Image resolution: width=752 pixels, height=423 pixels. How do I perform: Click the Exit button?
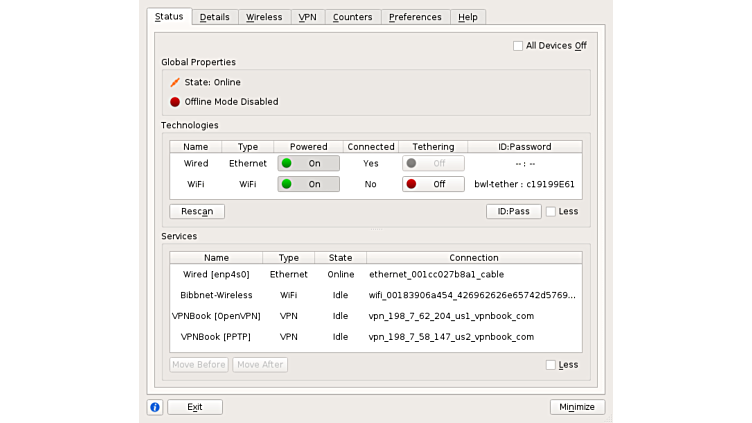(x=194, y=407)
